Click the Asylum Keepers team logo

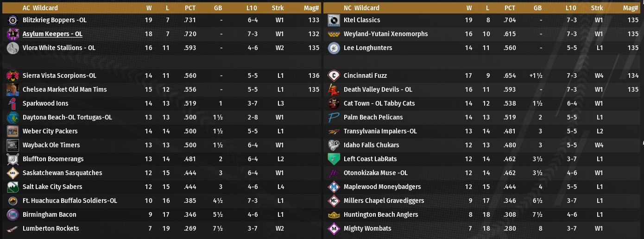point(13,34)
